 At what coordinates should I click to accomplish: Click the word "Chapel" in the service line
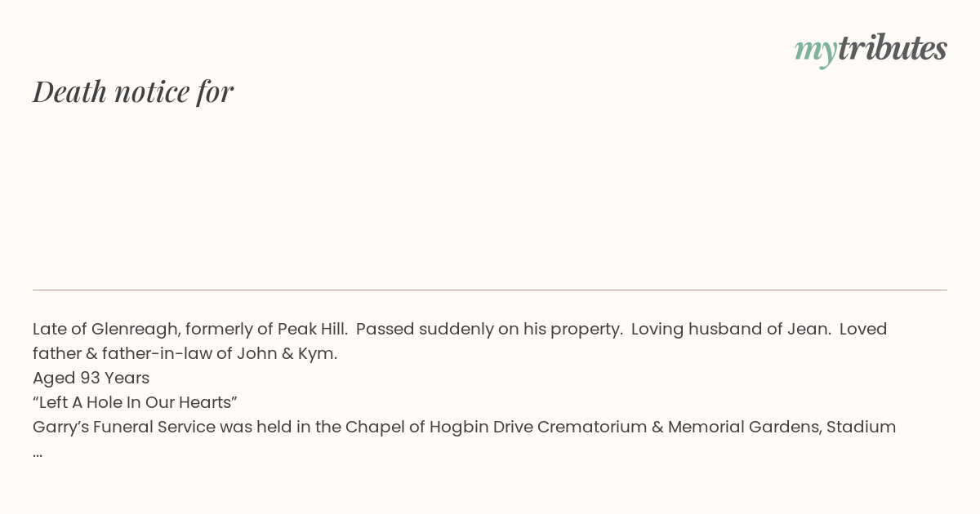pos(372,428)
